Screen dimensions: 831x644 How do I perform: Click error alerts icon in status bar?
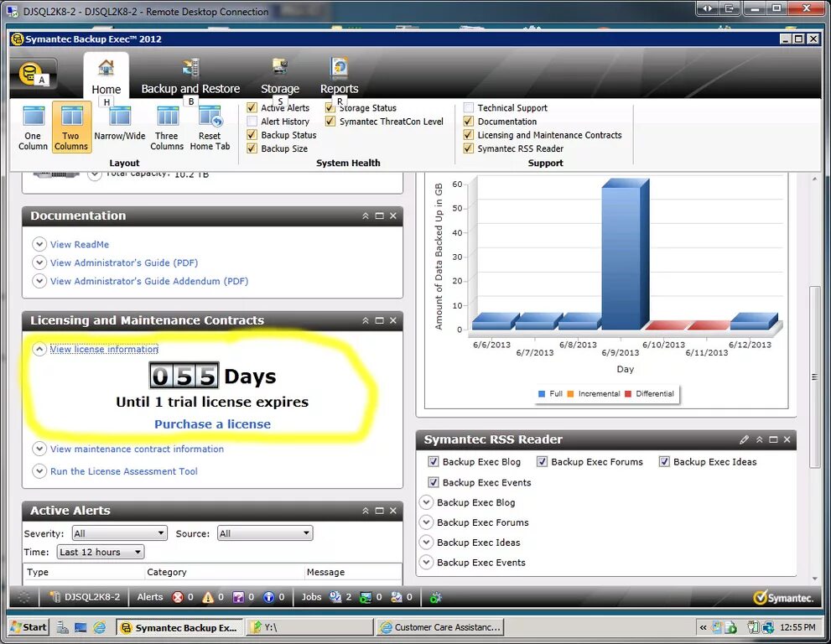(178, 597)
